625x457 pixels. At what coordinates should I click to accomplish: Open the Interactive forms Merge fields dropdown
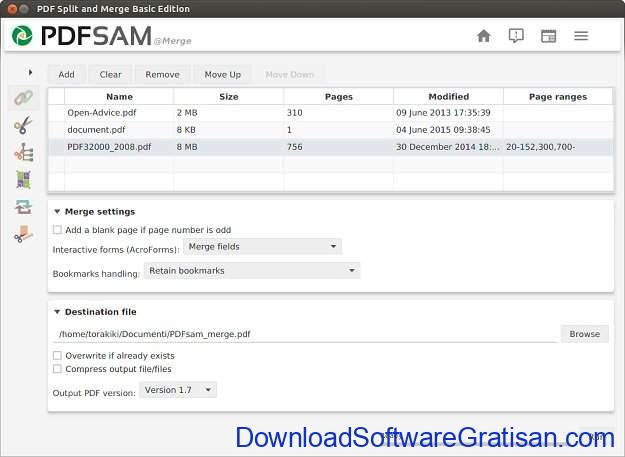tap(262, 247)
